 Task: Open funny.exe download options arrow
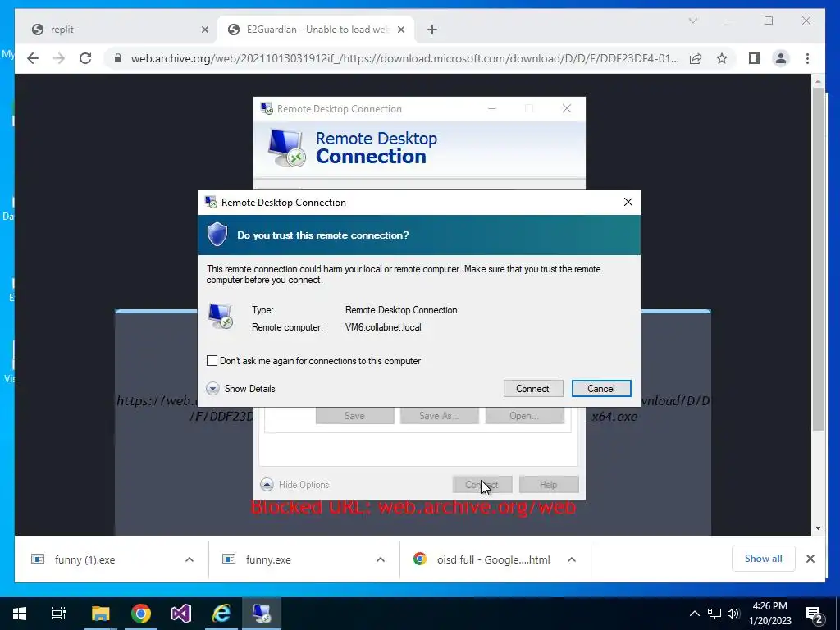tap(381, 559)
